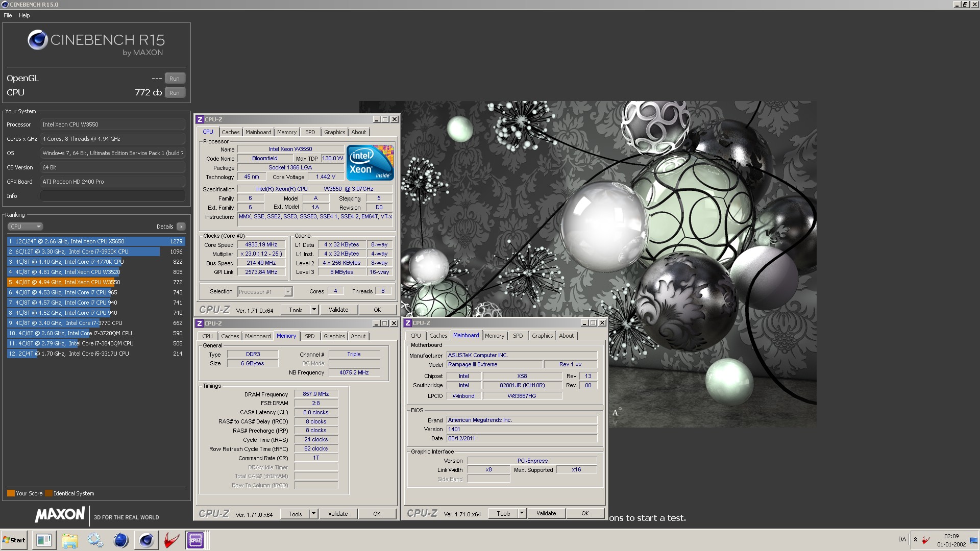Run the CPU benchmark
This screenshot has height=551, width=980.
click(175, 93)
